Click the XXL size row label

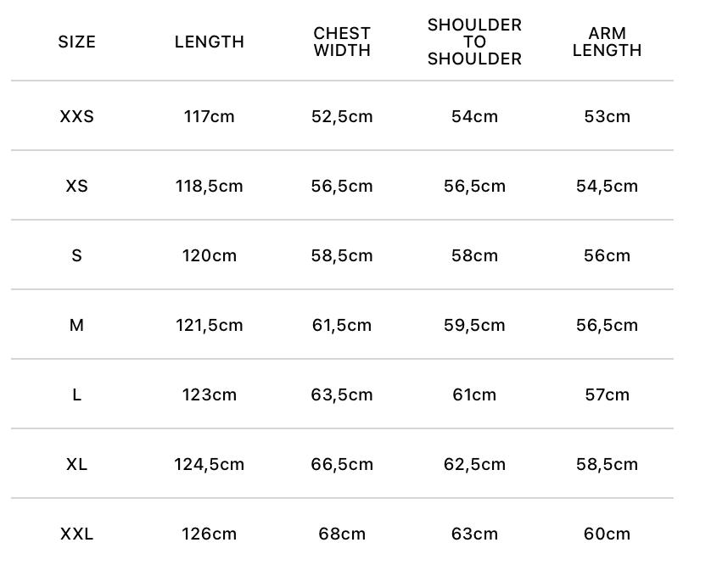(x=76, y=534)
